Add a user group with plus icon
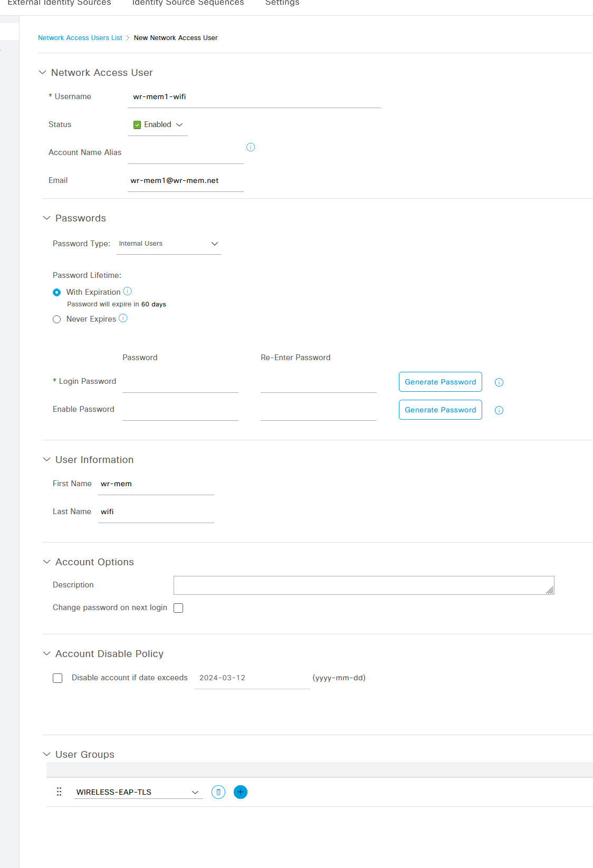593x868 pixels. click(x=241, y=792)
